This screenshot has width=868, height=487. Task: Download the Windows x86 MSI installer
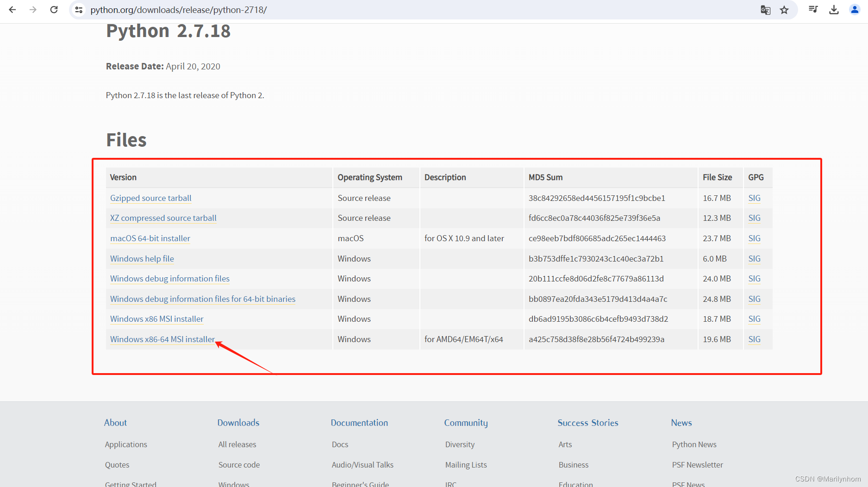point(157,319)
